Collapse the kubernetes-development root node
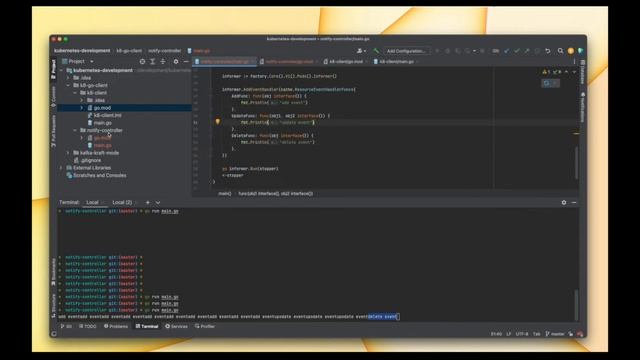This screenshot has width=640, height=360. 61,70
